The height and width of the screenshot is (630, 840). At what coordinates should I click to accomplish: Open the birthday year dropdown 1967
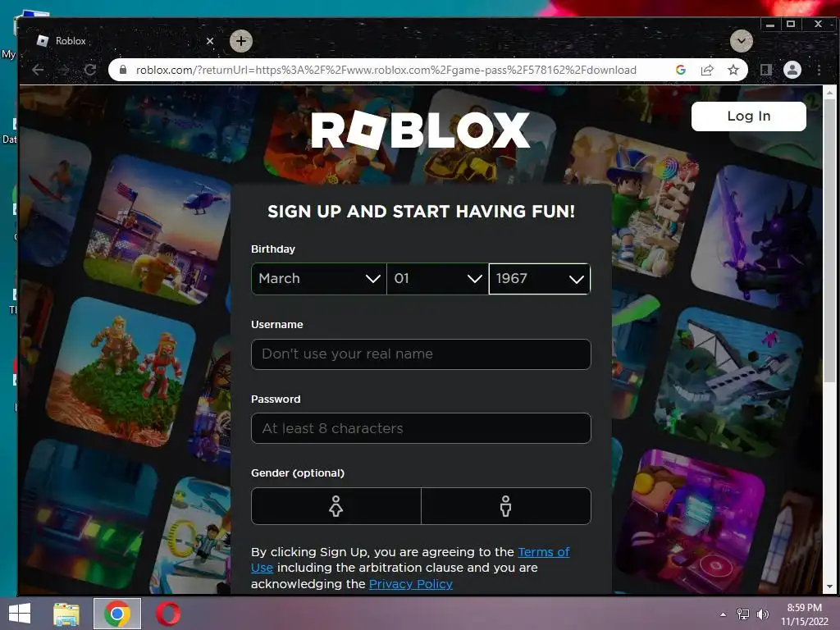(x=540, y=279)
